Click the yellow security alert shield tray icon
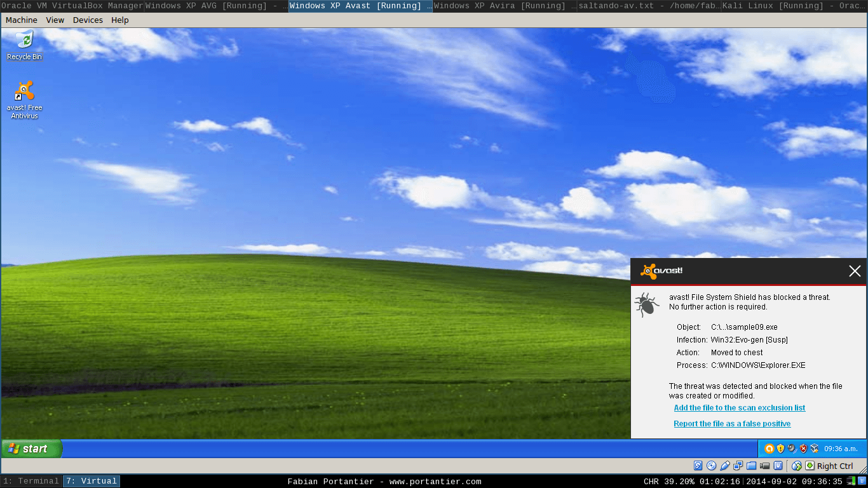The width and height of the screenshot is (868, 488). tap(780, 449)
